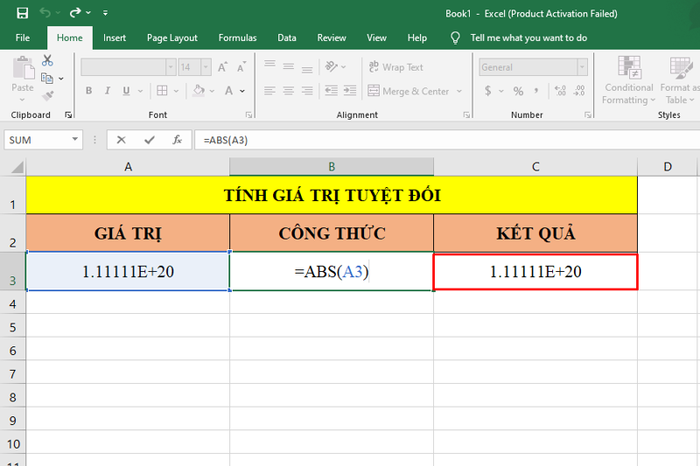Open the Number format dialog launcher

point(588,115)
